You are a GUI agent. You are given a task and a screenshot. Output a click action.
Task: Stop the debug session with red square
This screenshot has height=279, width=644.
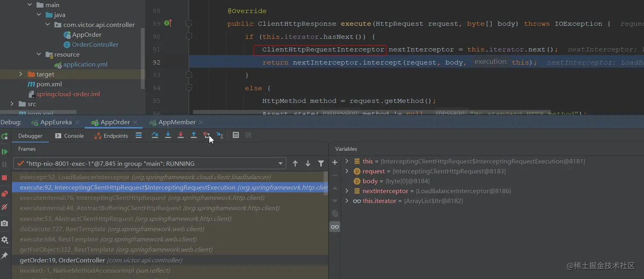pos(5,178)
